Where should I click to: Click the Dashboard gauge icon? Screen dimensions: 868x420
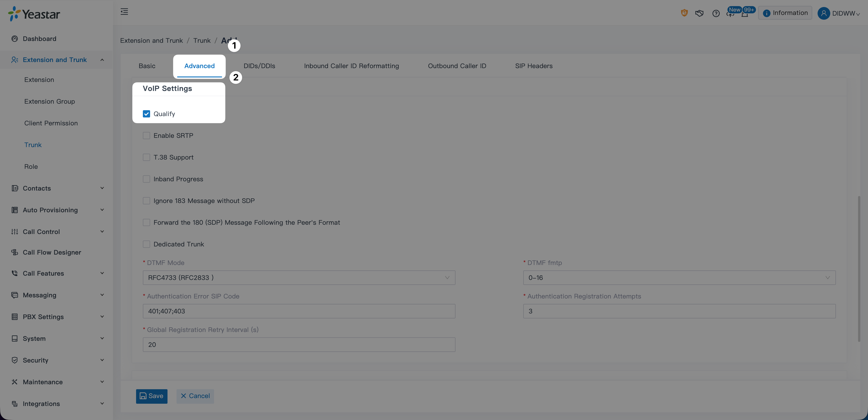pos(14,39)
